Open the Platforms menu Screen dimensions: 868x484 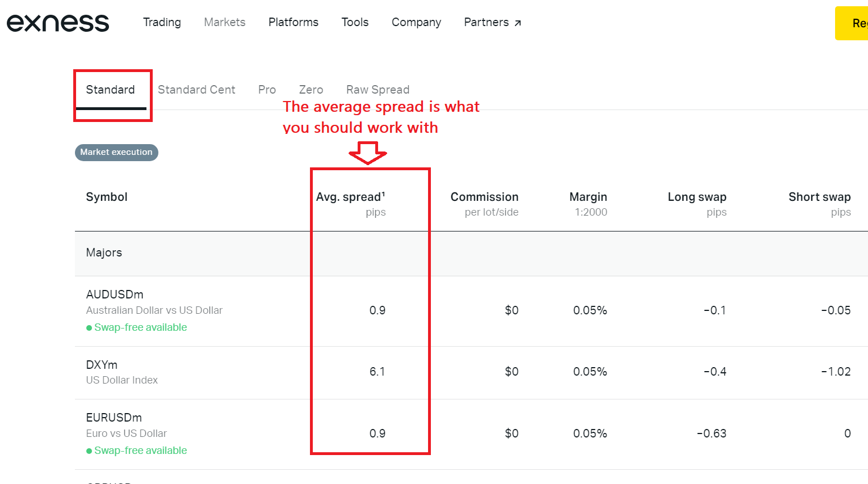coord(293,22)
